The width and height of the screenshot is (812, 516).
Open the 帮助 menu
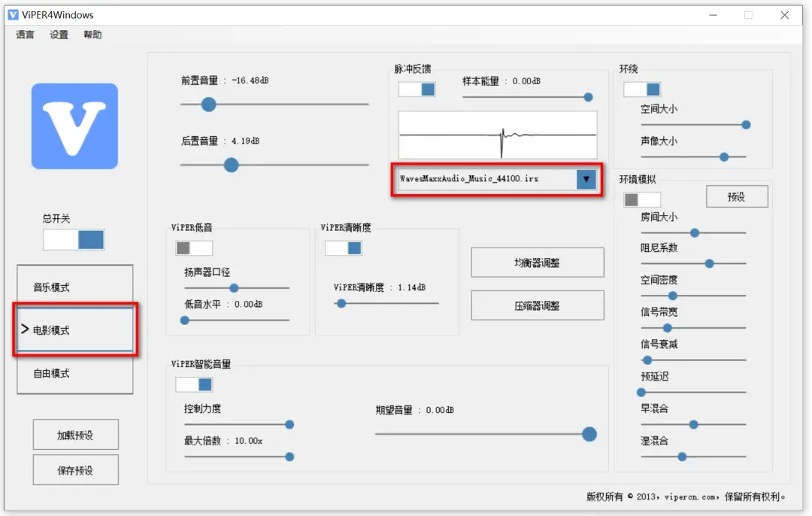tap(92, 35)
